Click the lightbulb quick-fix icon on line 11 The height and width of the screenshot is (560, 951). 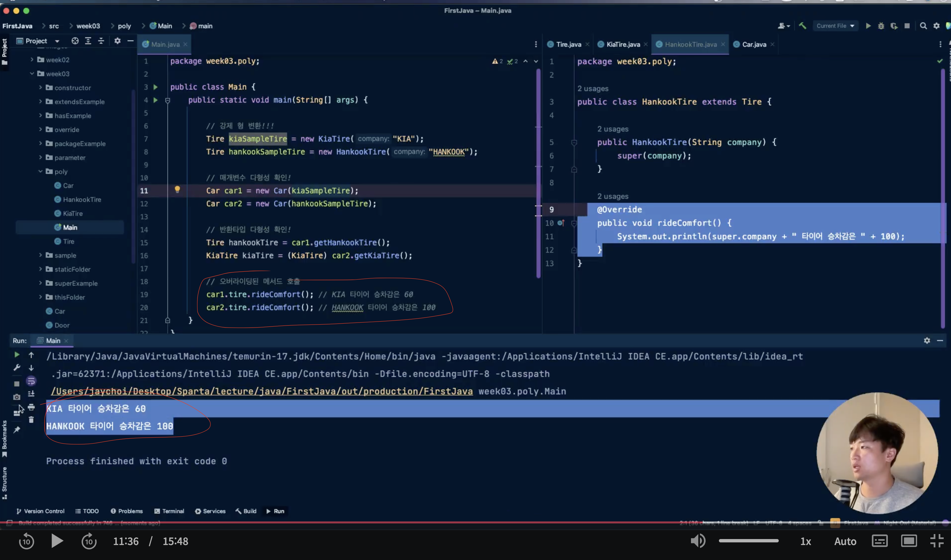(x=177, y=190)
